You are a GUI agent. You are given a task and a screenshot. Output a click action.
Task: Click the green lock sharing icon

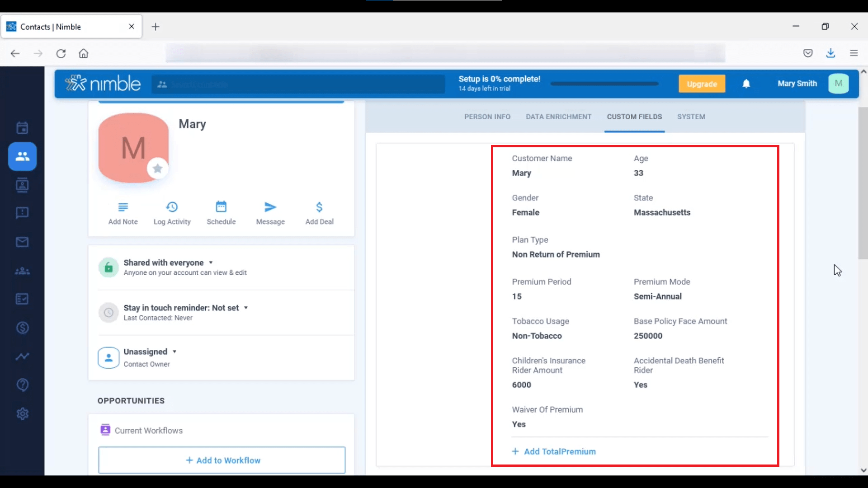click(x=108, y=267)
